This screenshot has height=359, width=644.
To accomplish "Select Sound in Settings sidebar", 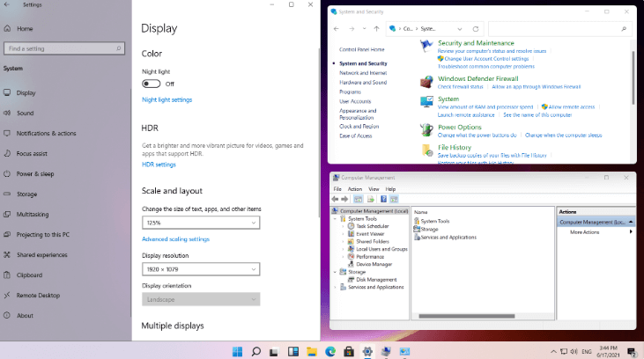I will coord(25,113).
